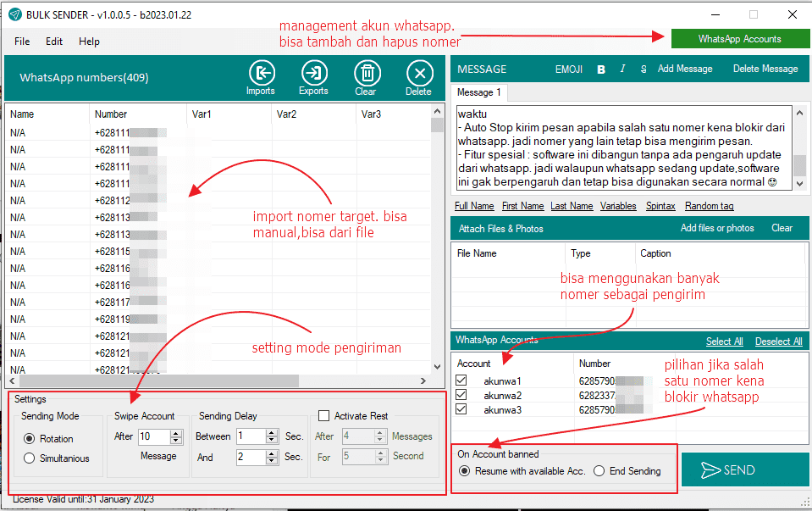The height and width of the screenshot is (511, 812).
Task: Clear the WhatsApp numbers list
Action: coord(366,74)
